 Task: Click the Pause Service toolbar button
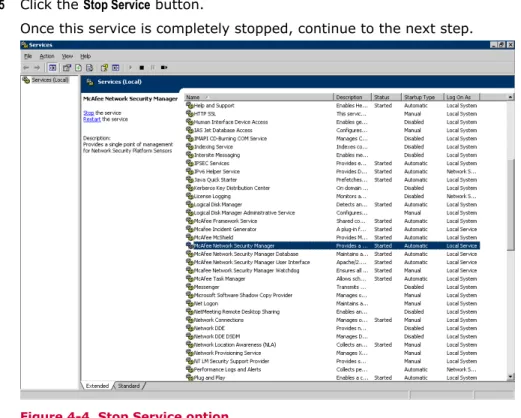tap(153, 68)
